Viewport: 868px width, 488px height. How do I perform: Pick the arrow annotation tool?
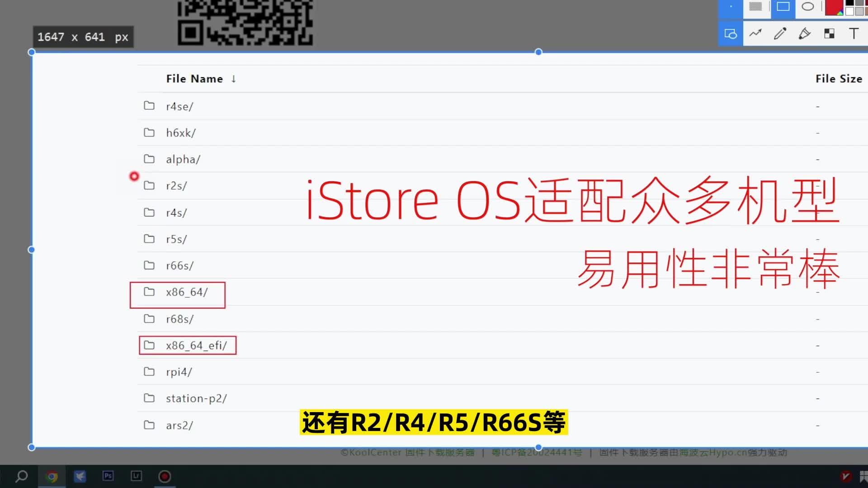[x=755, y=33]
